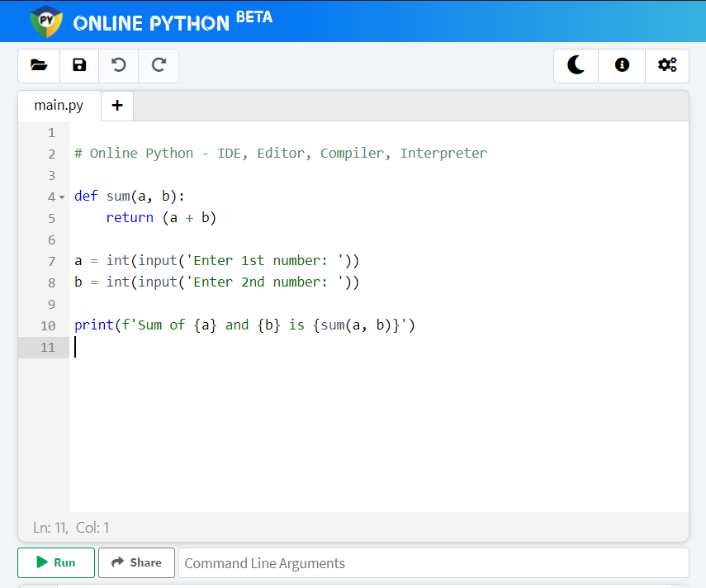Screen dimensions: 706x588
Task: Save the file with the floppy disk icon
Action: point(79,66)
